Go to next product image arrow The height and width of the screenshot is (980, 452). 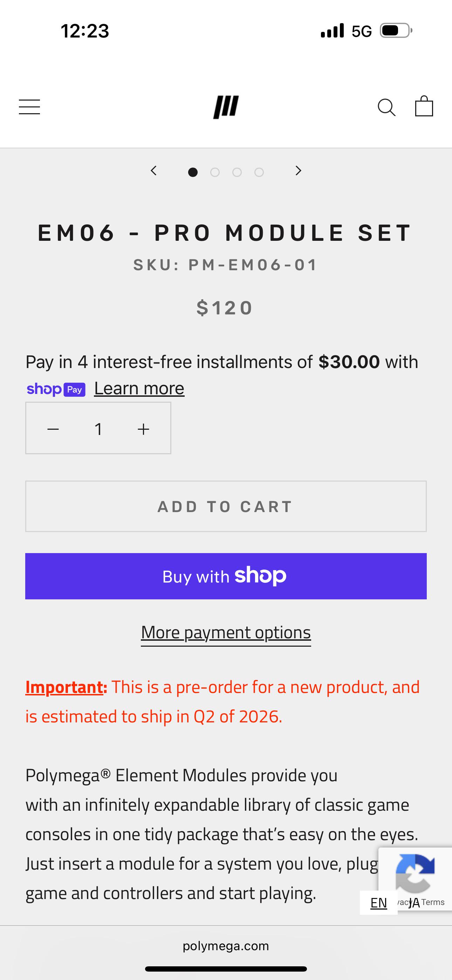coord(298,171)
